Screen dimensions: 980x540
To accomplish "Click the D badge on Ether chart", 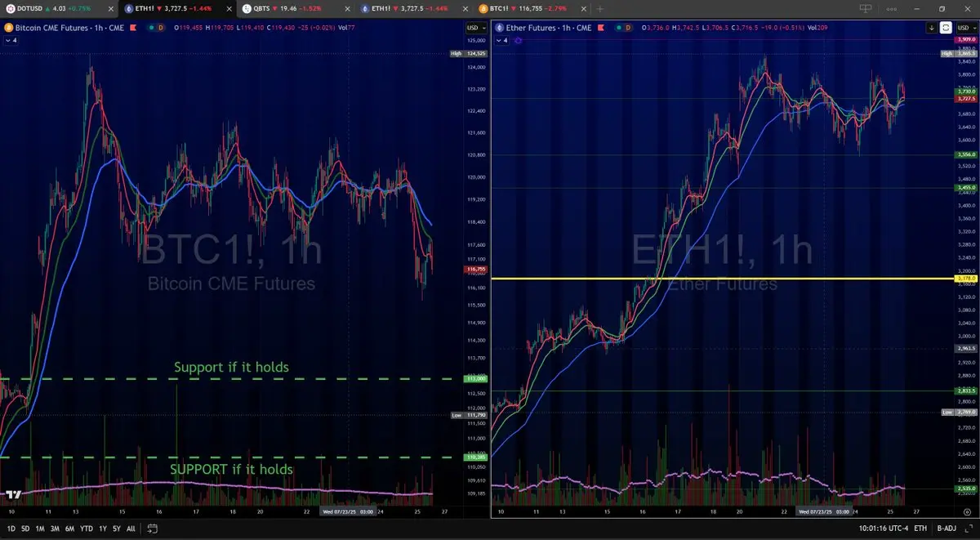I will (x=627, y=27).
